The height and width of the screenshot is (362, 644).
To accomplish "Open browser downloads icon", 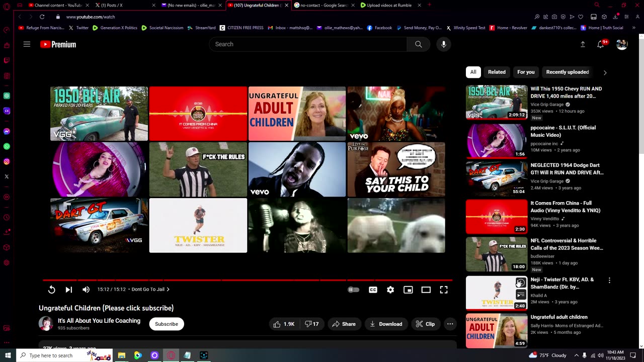I will (x=615, y=17).
